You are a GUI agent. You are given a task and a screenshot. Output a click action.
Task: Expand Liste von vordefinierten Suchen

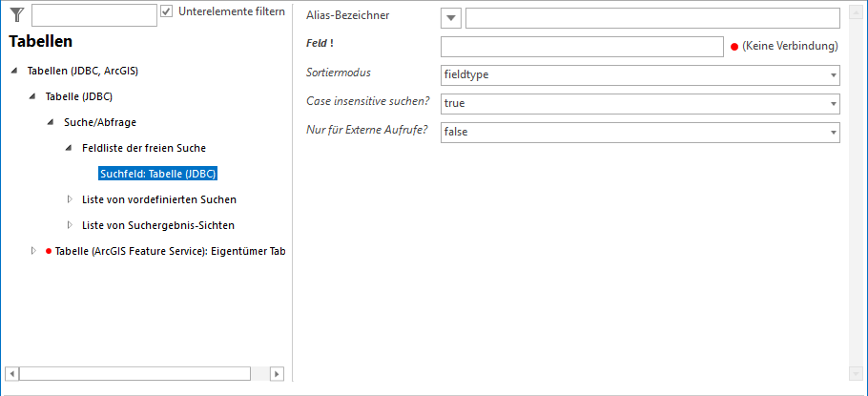[x=70, y=199]
